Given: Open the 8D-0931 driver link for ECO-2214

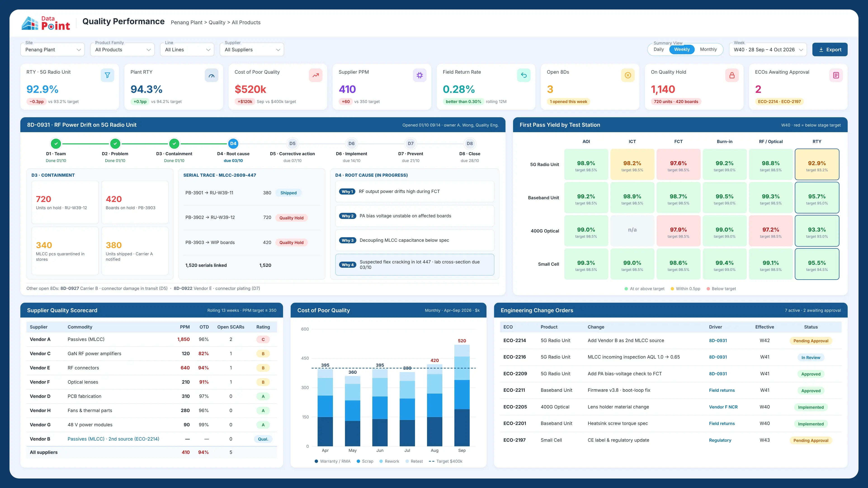Looking at the screenshot, I should [x=718, y=340].
